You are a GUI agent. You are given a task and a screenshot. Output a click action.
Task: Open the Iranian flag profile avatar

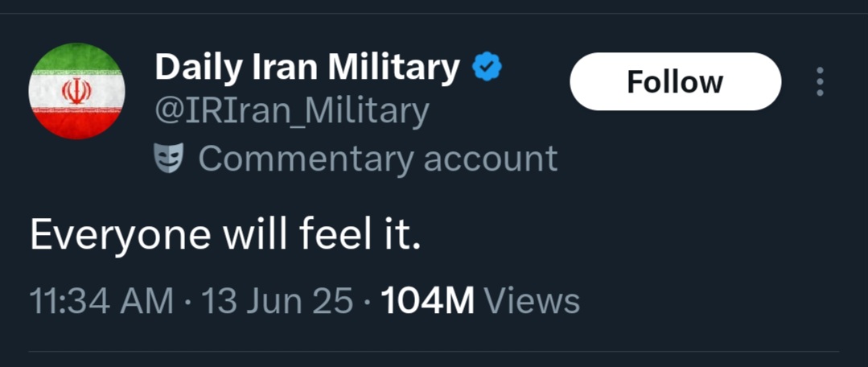pos(77,91)
